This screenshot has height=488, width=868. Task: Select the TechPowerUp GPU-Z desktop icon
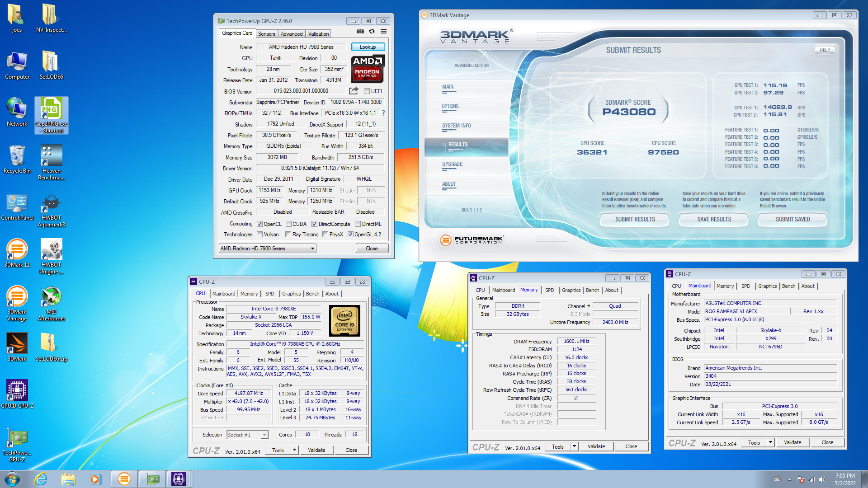pyautogui.click(x=17, y=445)
